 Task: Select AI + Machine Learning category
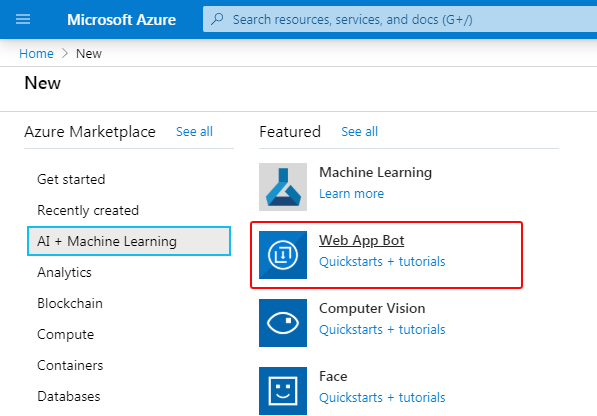point(129,241)
